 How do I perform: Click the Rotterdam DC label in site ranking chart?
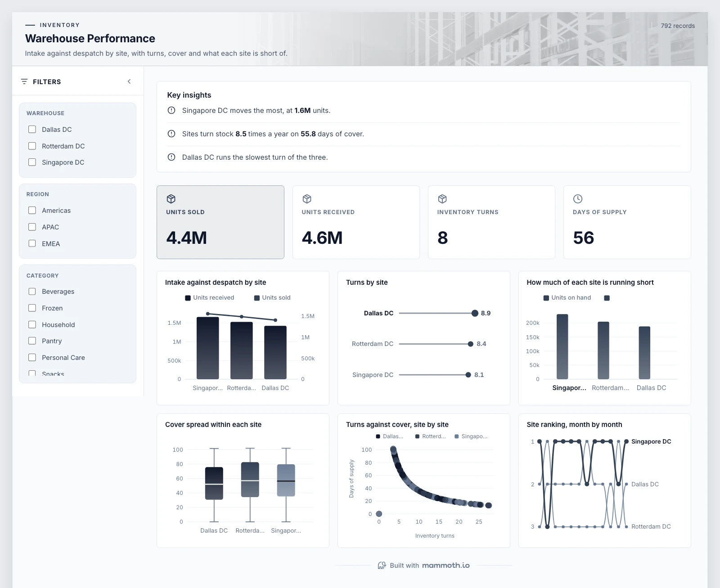pyautogui.click(x=651, y=526)
